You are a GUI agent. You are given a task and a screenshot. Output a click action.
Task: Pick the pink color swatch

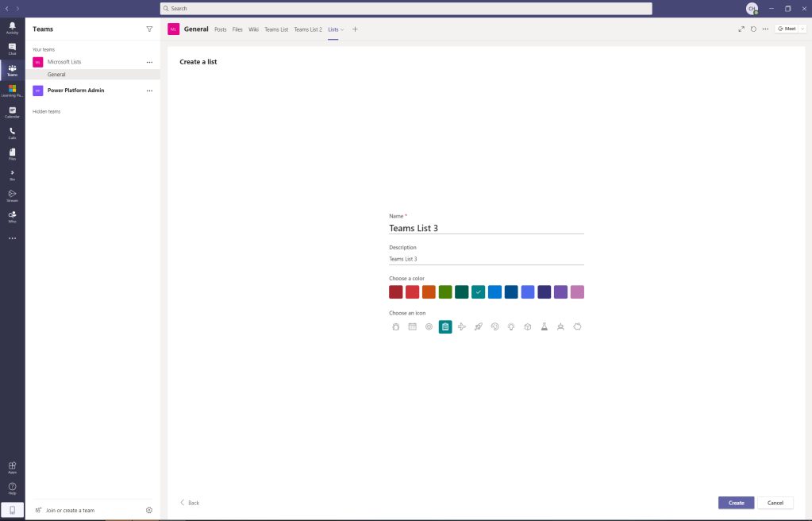coord(577,292)
